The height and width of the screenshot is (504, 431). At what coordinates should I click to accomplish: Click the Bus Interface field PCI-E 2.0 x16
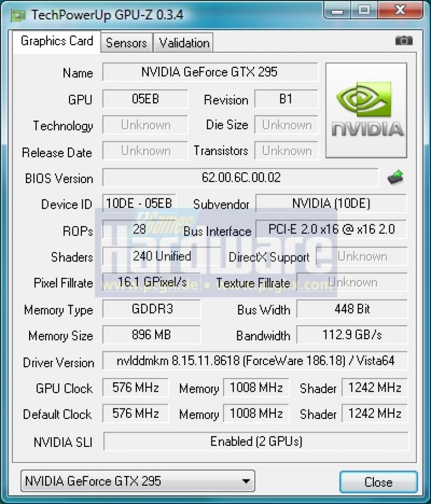point(332,229)
